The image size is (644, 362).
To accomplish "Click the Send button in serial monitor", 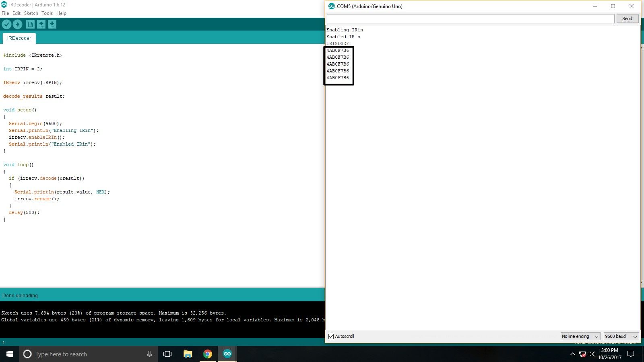I will click(627, 19).
